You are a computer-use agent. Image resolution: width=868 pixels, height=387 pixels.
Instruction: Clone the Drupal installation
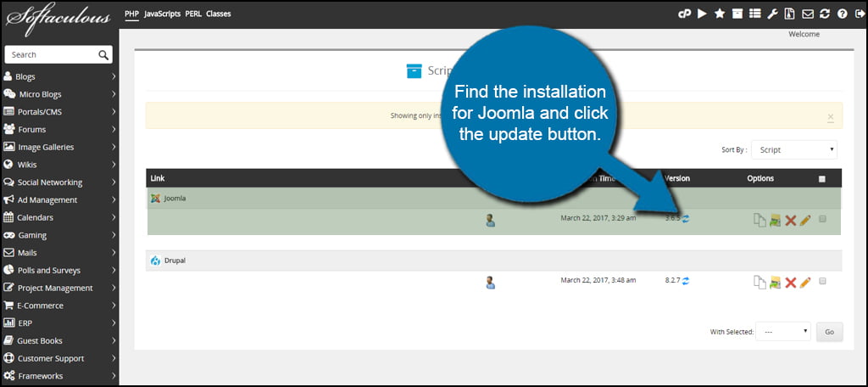(x=759, y=283)
